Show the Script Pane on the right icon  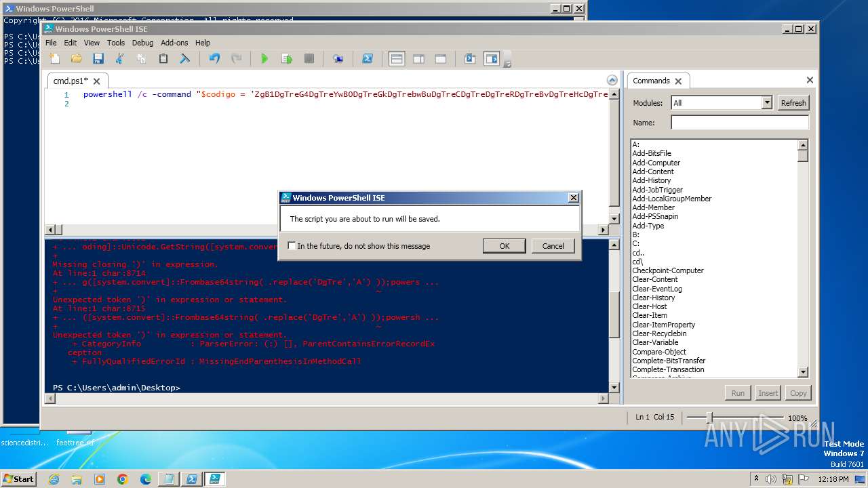[x=418, y=59]
